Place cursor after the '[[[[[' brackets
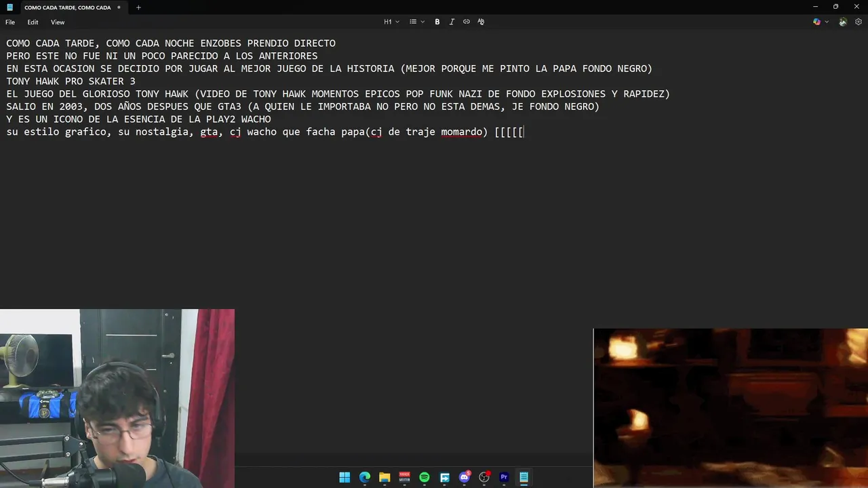Viewport: 868px width, 488px height. pyautogui.click(x=524, y=132)
